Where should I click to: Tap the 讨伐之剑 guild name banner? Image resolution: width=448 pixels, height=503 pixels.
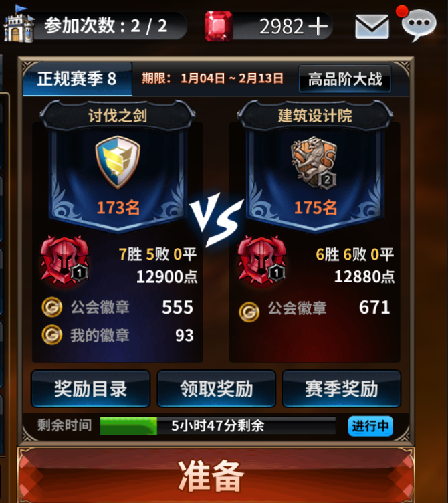pyautogui.click(x=118, y=116)
